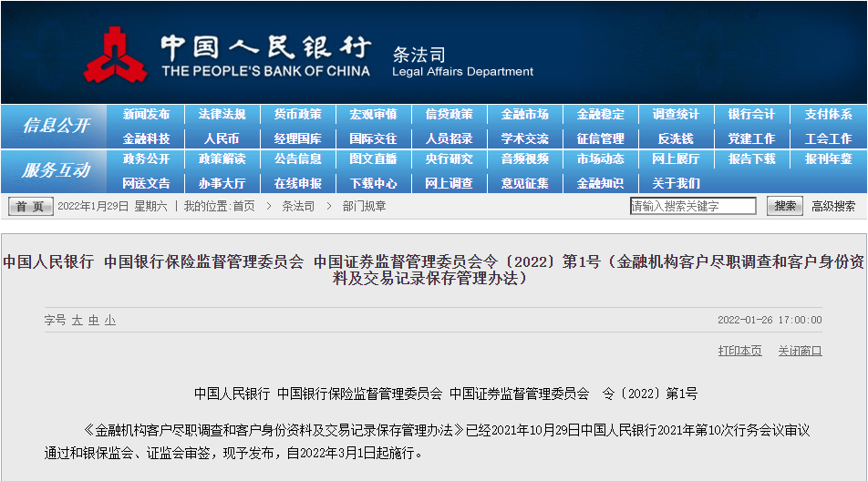Open 网送文告 link
The image size is (868, 481).
146,183
